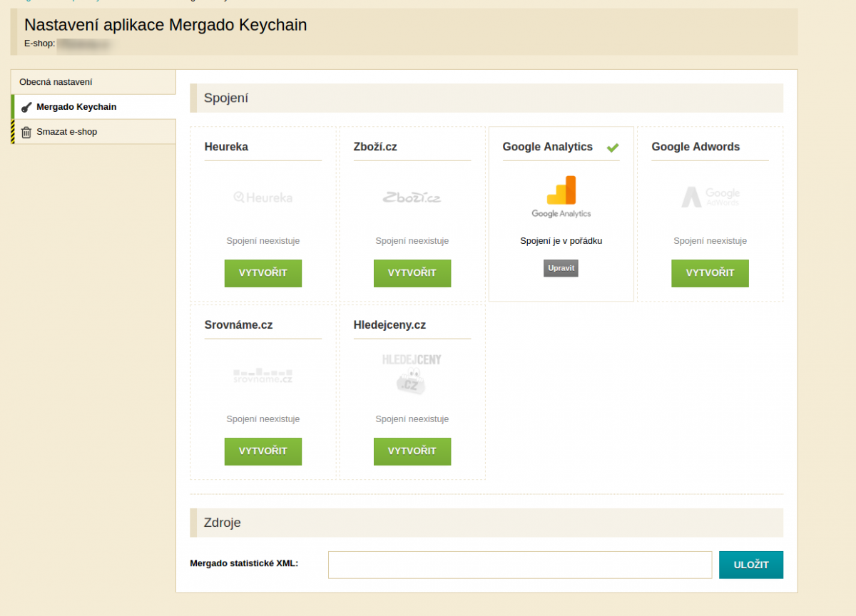The height and width of the screenshot is (616, 856).
Task: Create the Zboží.cz connection with Vytvořit
Action: [412, 273]
